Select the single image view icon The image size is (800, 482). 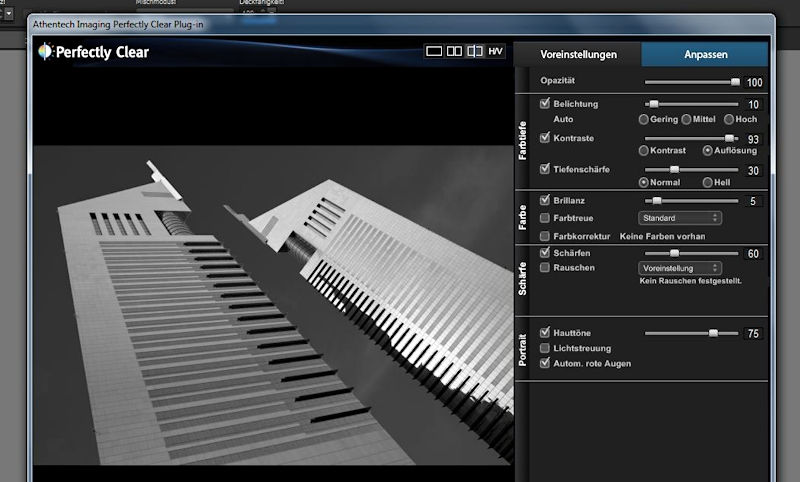coord(434,51)
